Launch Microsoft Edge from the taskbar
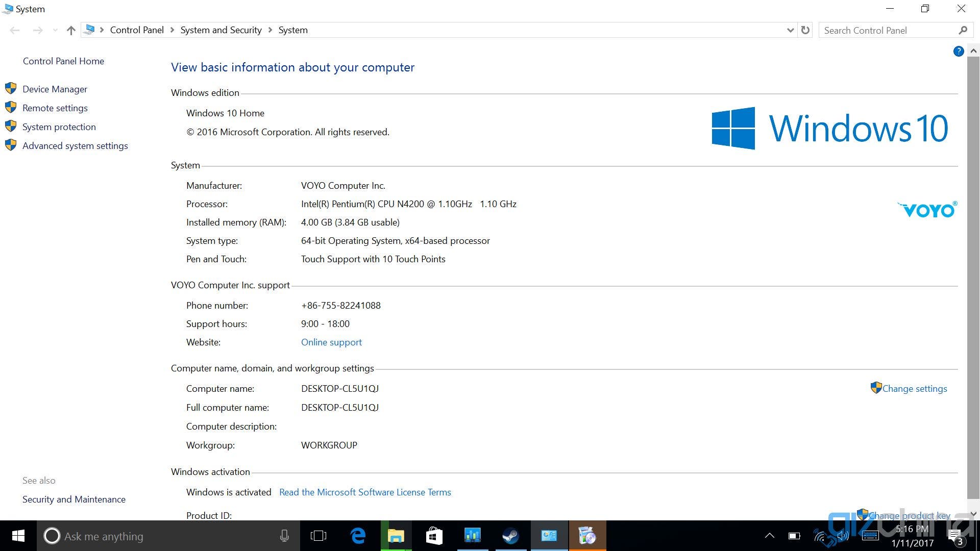The height and width of the screenshot is (551, 980). pyautogui.click(x=358, y=536)
